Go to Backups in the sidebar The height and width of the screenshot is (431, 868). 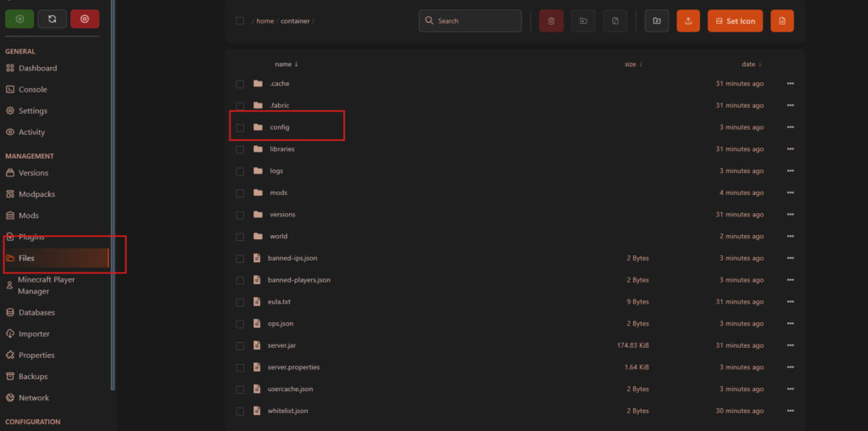[33, 377]
